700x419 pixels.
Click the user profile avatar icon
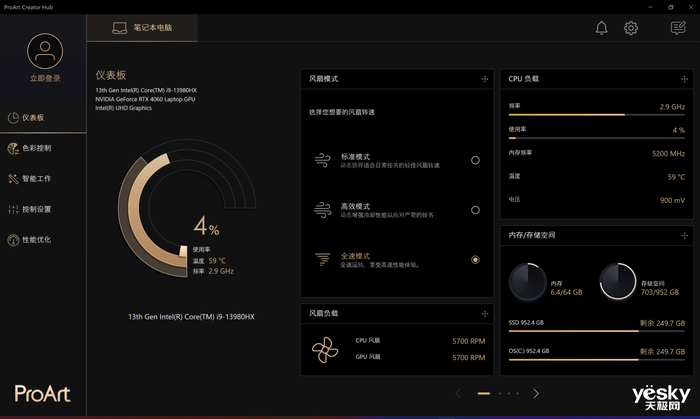(45, 51)
